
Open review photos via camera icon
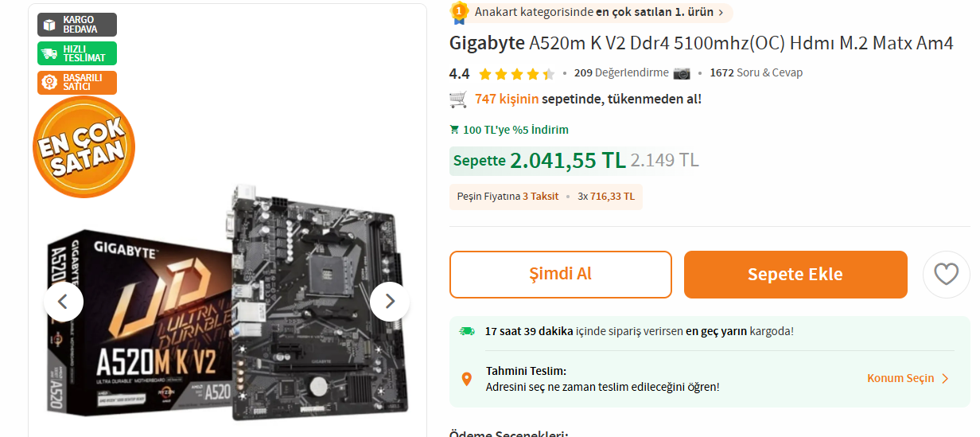point(682,73)
